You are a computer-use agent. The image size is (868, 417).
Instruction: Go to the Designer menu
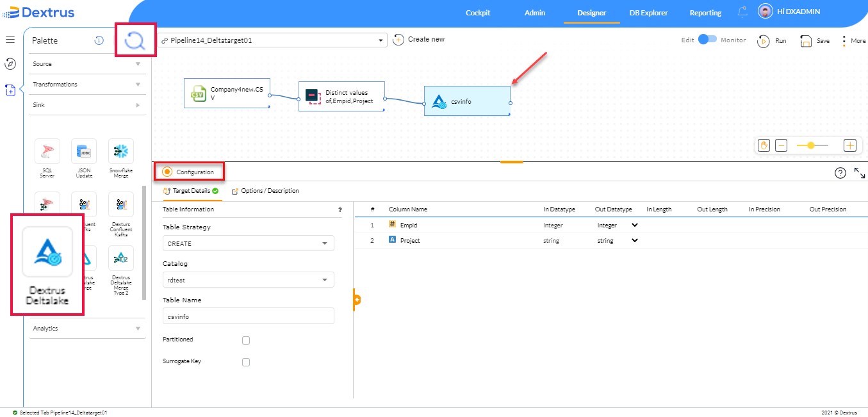[x=592, y=13]
